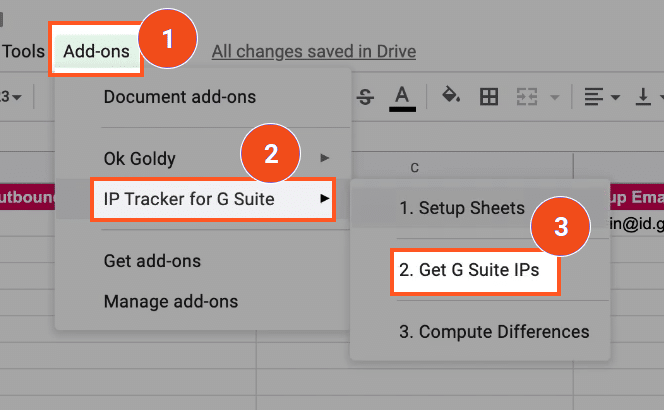The height and width of the screenshot is (410, 664).
Task: Click the merge cells icon
Action: click(527, 97)
